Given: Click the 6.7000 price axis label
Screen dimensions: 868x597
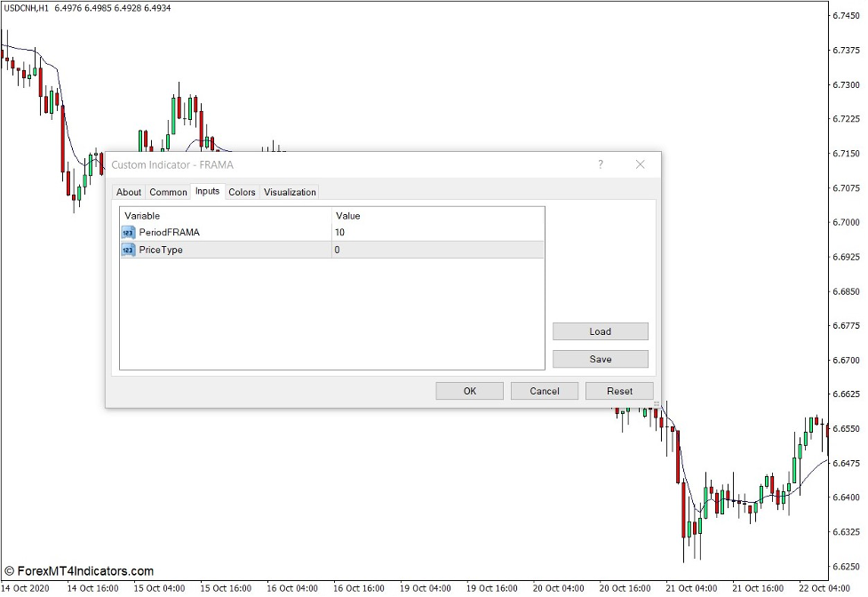Looking at the screenshot, I should click(846, 222).
